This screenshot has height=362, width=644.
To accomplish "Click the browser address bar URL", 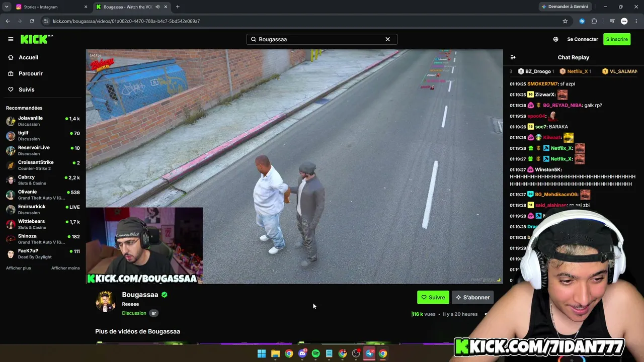I will [x=126, y=21].
